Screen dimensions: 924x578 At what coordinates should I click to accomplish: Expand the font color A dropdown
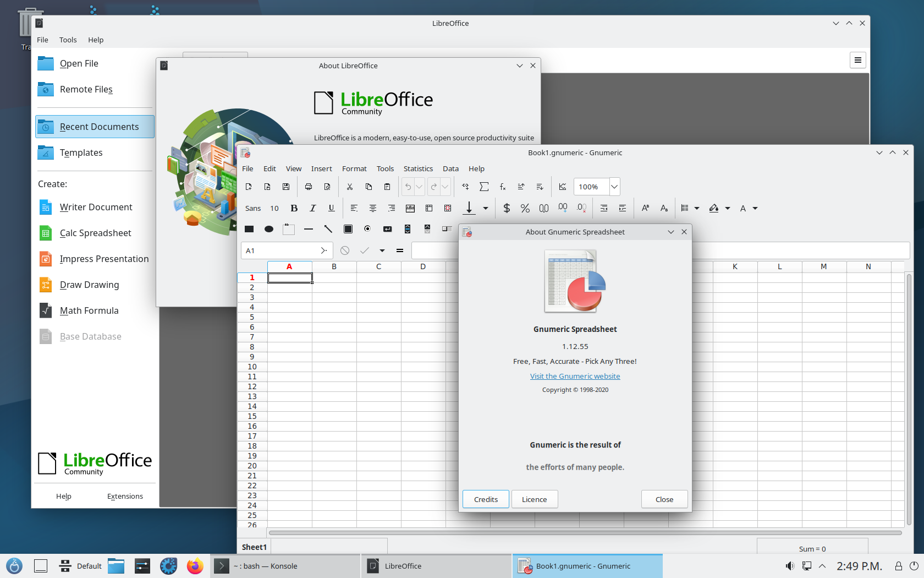pyautogui.click(x=755, y=208)
